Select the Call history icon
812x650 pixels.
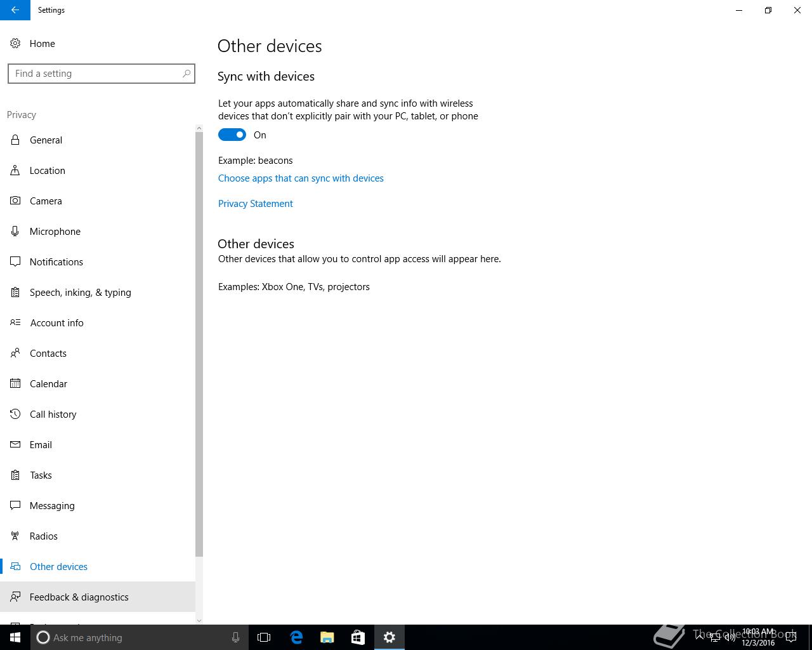15,414
